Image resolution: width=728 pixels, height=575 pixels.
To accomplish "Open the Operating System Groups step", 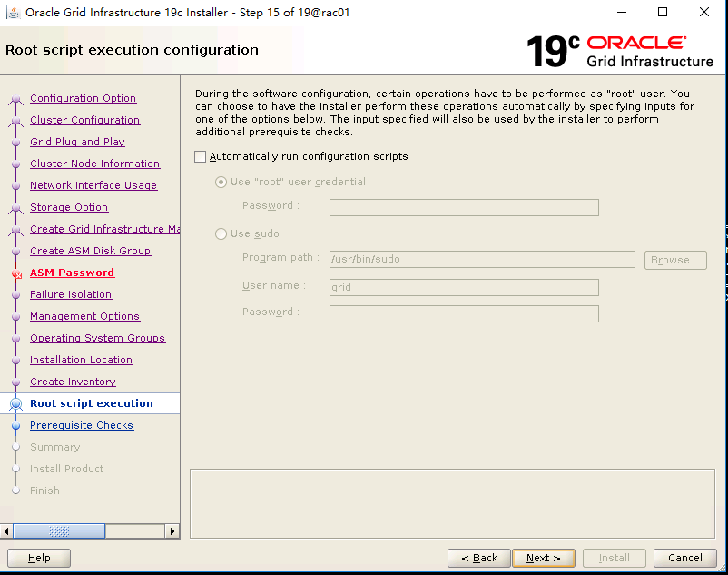I will click(x=97, y=338).
